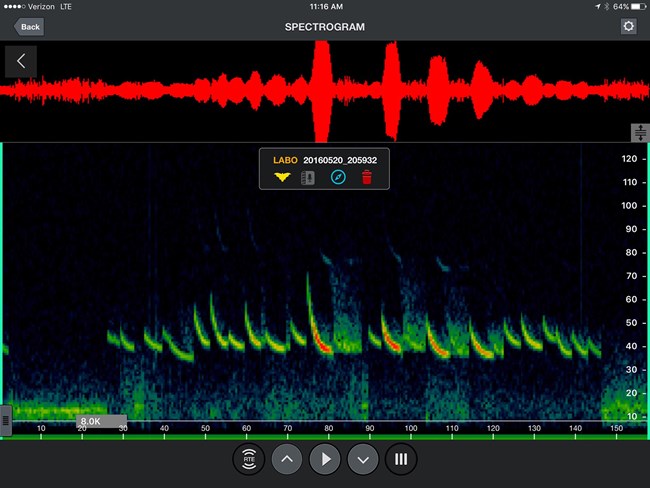Open settings with the gear icon

pos(628,26)
